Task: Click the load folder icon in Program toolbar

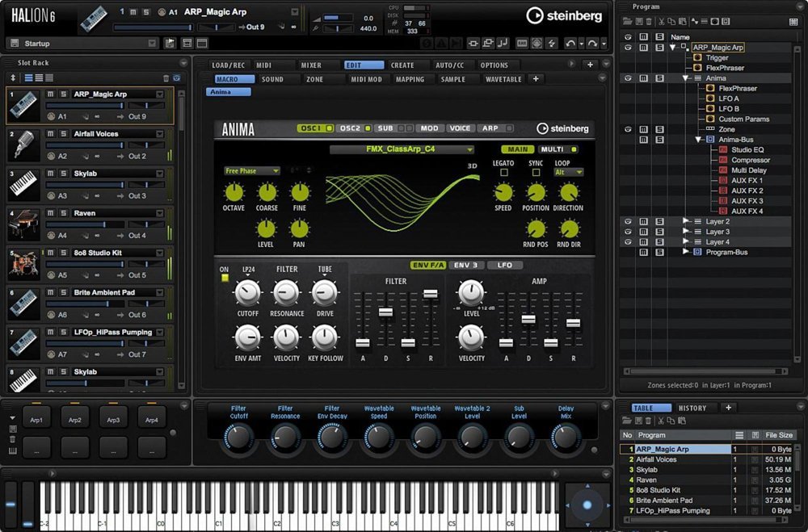Action: point(627,22)
